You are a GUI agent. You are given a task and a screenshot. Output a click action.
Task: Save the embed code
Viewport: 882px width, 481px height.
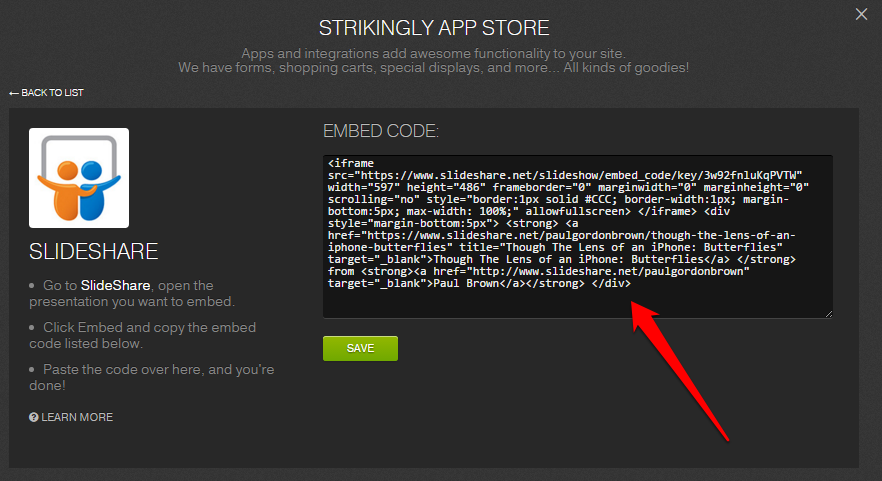pos(361,348)
